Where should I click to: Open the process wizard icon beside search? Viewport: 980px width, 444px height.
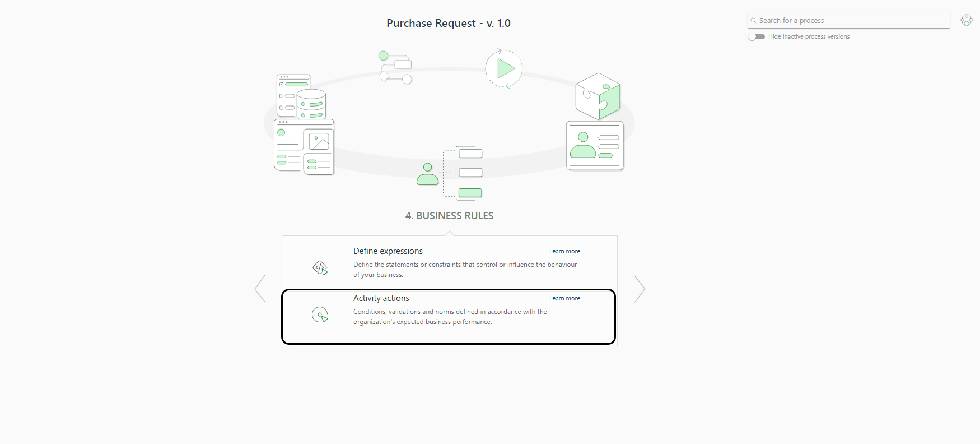tap(967, 20)
